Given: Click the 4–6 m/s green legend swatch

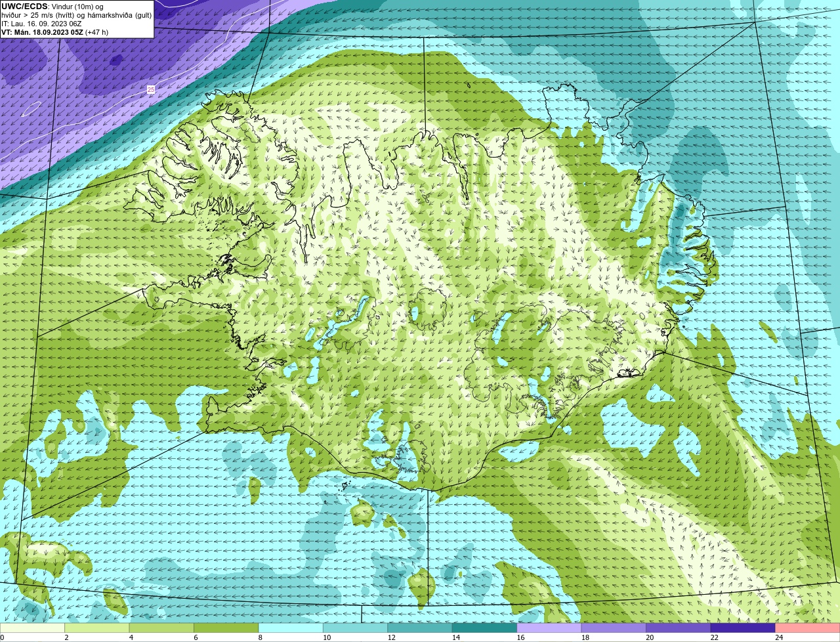Looking at the screenshot, I should 161,628.
